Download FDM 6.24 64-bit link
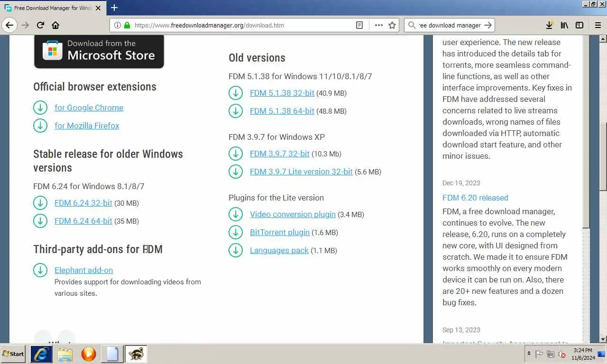The height and width of the screenshot is (364, 607). tap(83, 221)
